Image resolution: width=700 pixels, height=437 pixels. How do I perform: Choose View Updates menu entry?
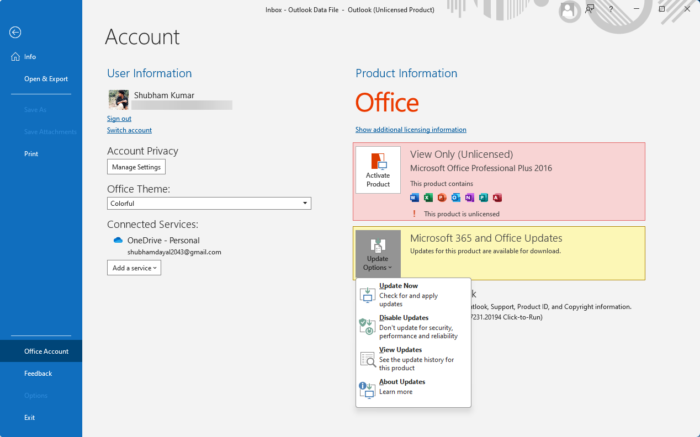(413, 359)
